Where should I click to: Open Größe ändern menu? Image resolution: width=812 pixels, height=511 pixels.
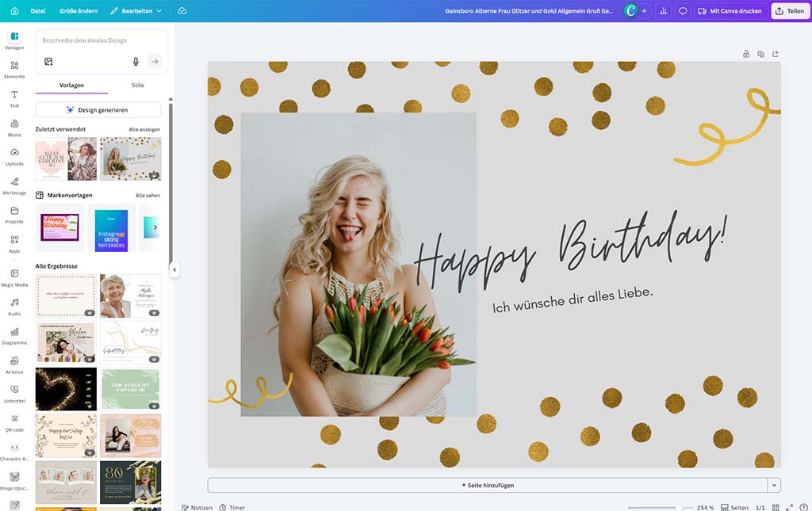[x=79, y=11]
